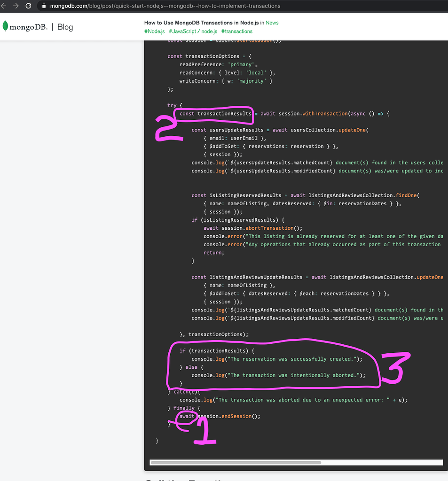Select the #JavaScript / node.js tag
The width and height of the screenshot is (448, 481).
click(x=193, y=31)
